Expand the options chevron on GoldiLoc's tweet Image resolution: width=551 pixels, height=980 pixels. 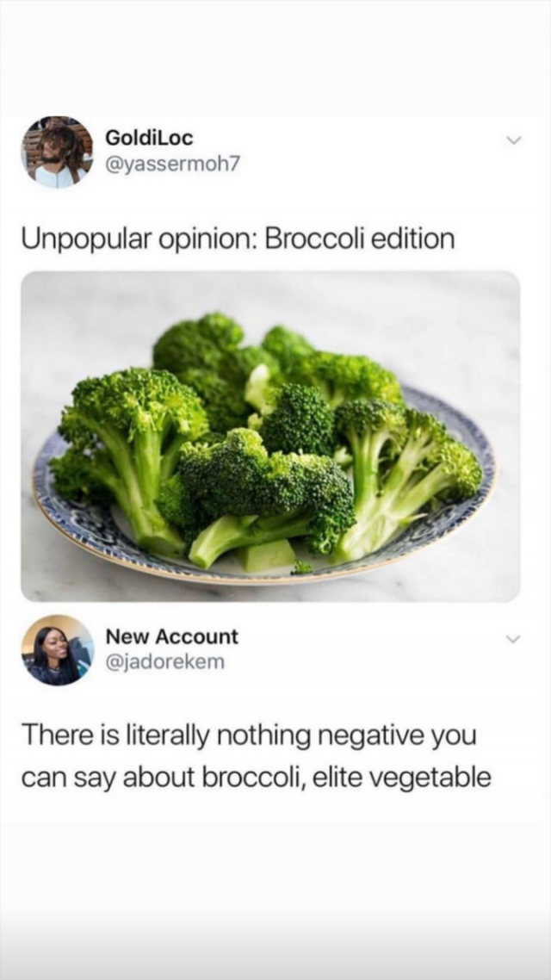[513, 141]
